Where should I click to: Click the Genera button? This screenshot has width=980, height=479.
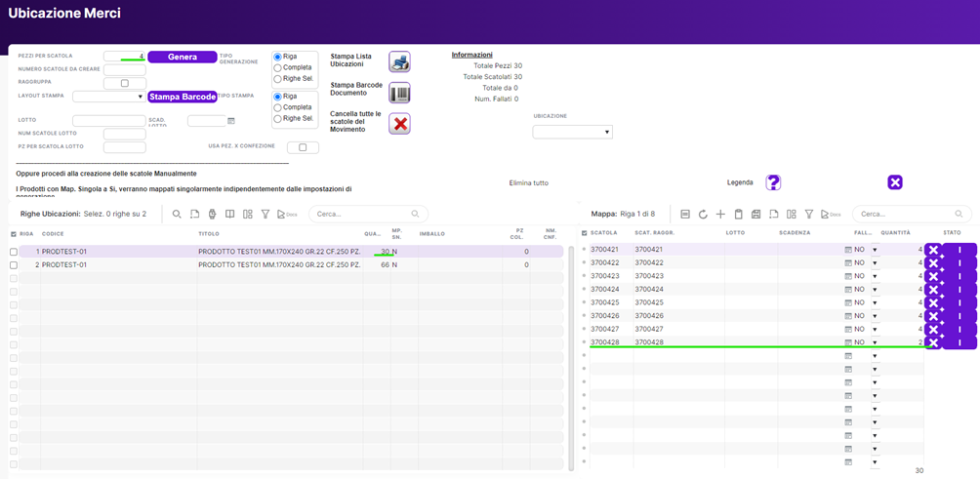click(x=183, y=57)
